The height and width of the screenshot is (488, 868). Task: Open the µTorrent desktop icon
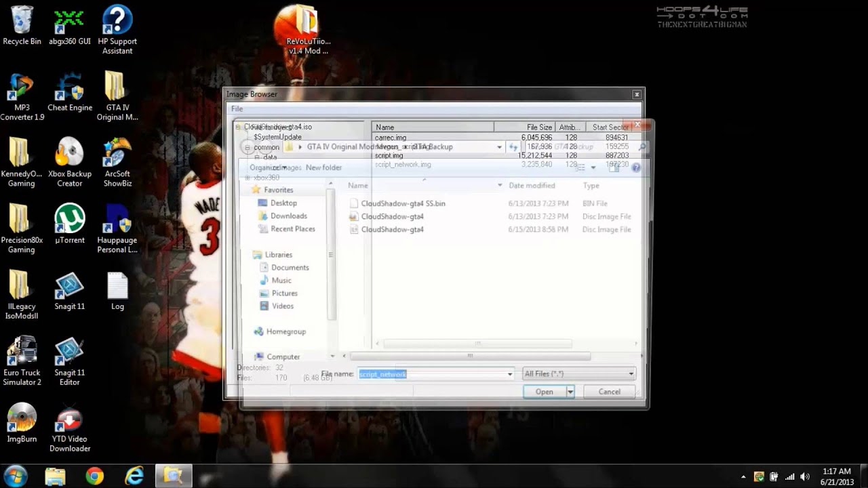point(69,225)
